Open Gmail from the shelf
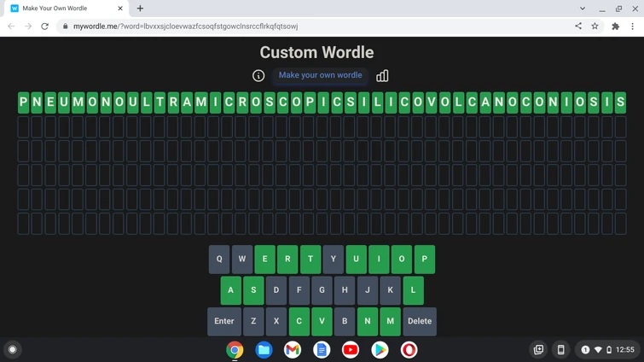 [293, 350]
